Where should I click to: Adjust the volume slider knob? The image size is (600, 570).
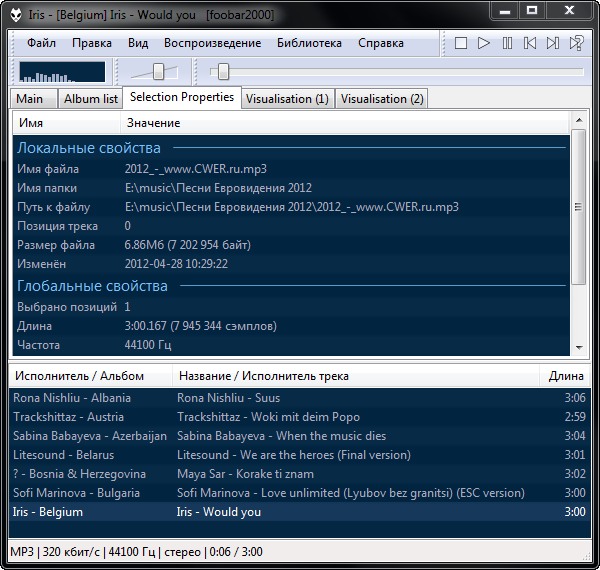(x=158, y=71)
